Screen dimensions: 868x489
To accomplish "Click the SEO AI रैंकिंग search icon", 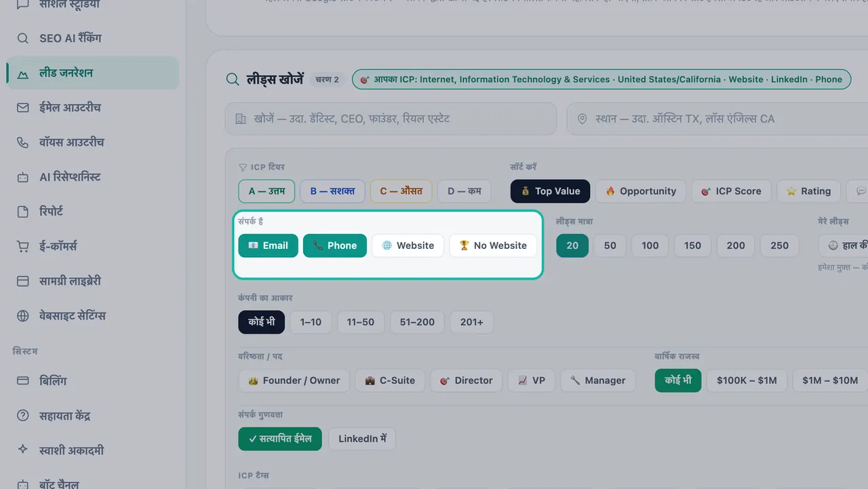I will pos(23,38).
